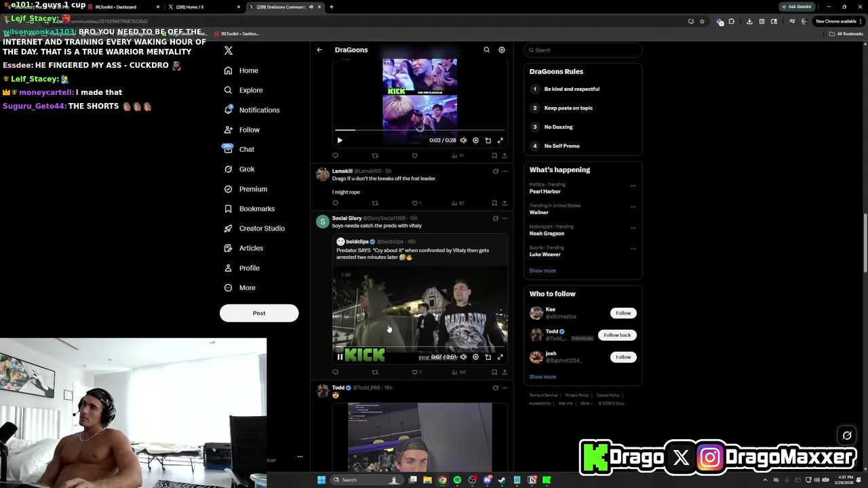Seek on the top video progress bar

(420, 129)
